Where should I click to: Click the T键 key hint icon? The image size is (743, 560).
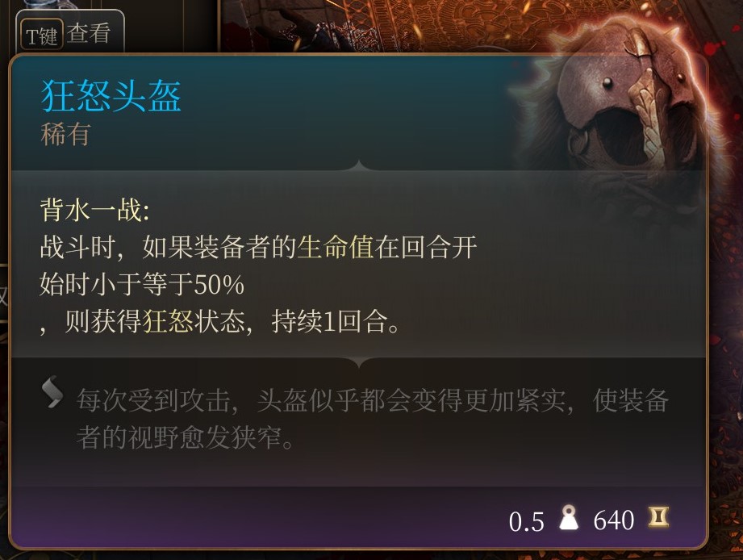pos(42,35)
